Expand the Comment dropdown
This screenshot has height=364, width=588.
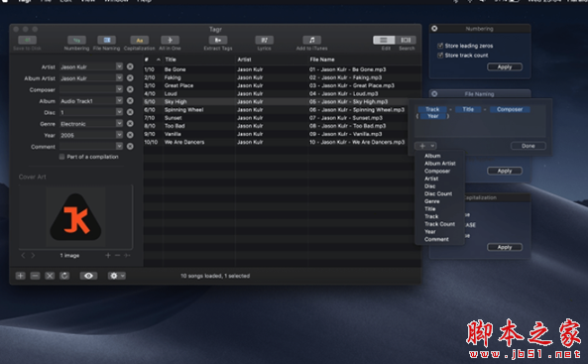[119, 146]
